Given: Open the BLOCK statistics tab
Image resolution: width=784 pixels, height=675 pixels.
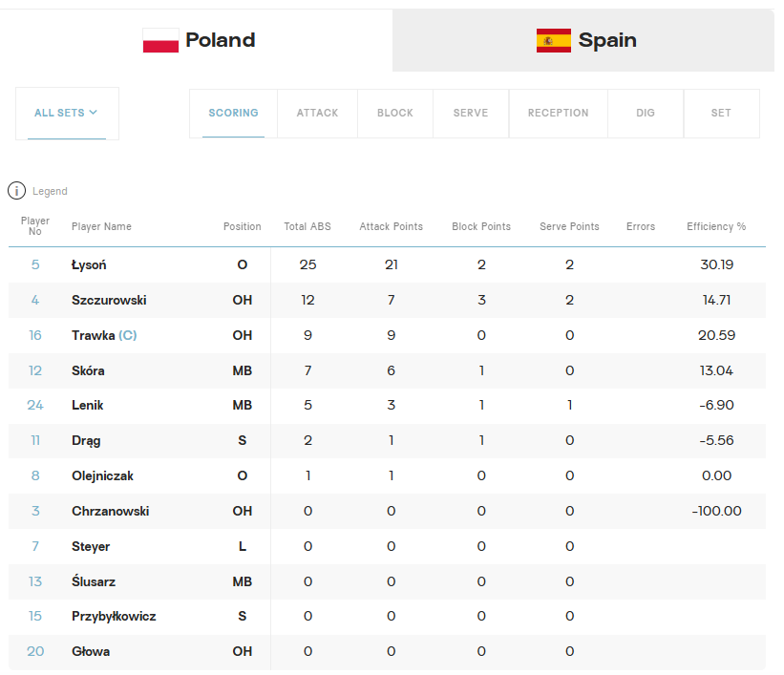Looking at the screenshot, I should click(x=395, y=113).
